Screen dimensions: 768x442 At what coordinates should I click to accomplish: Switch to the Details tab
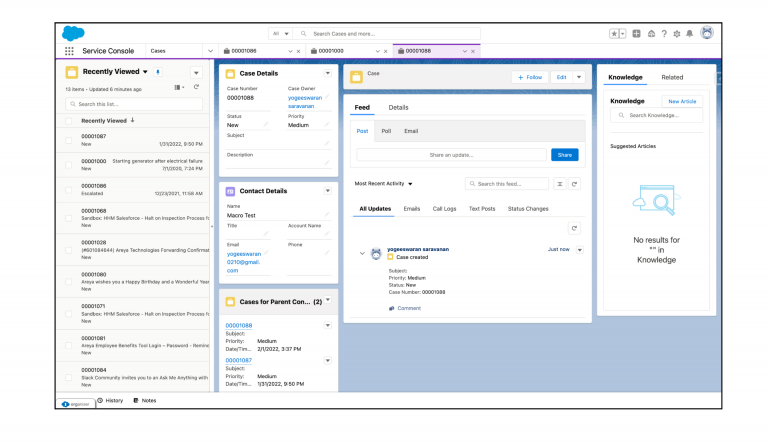click(398, 108)
